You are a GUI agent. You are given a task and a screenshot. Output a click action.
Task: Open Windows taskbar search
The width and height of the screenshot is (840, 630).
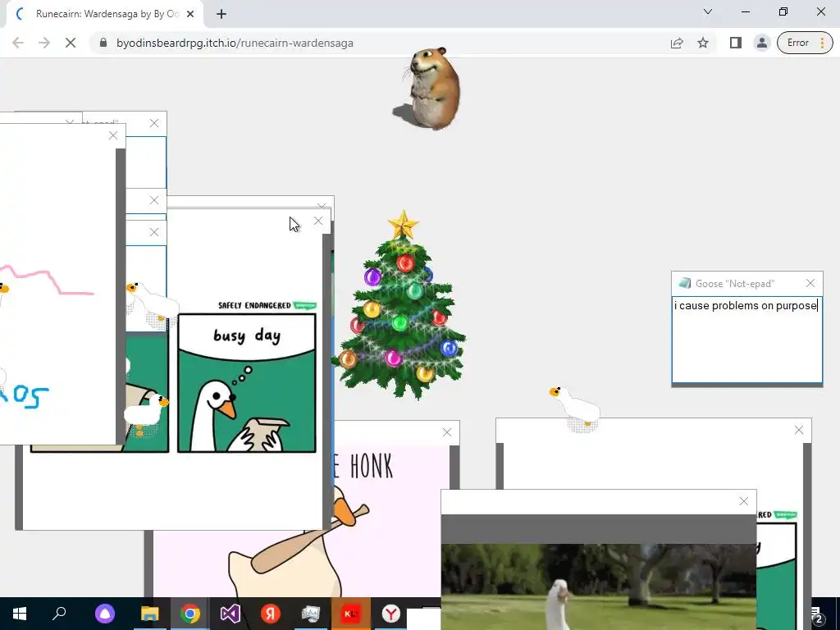coord(59,614)
